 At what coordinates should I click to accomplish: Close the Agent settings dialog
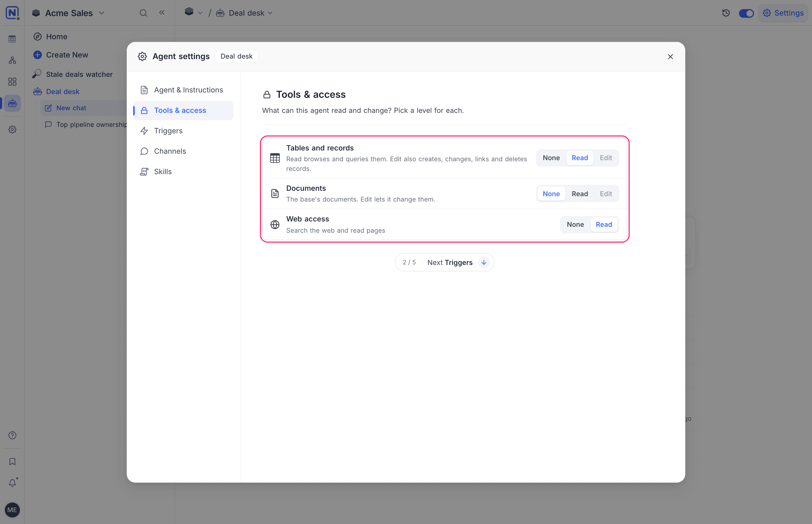[670, 57]
